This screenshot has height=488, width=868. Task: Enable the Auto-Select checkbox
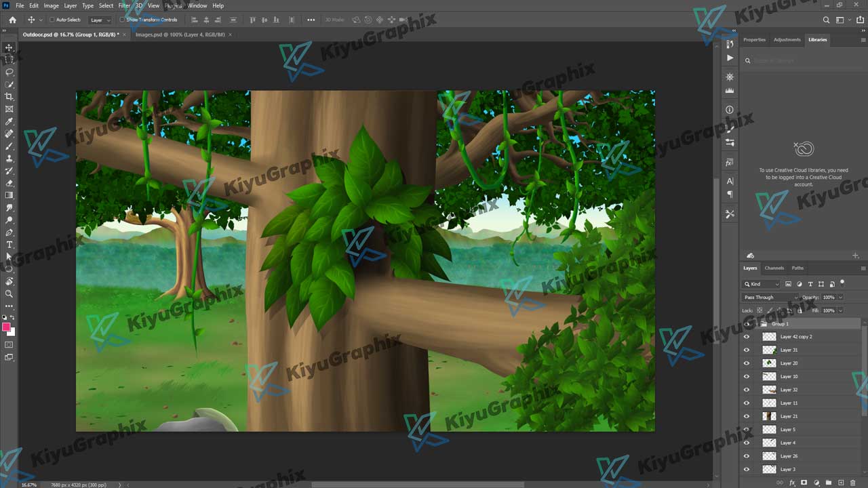[x=52, y=20]
